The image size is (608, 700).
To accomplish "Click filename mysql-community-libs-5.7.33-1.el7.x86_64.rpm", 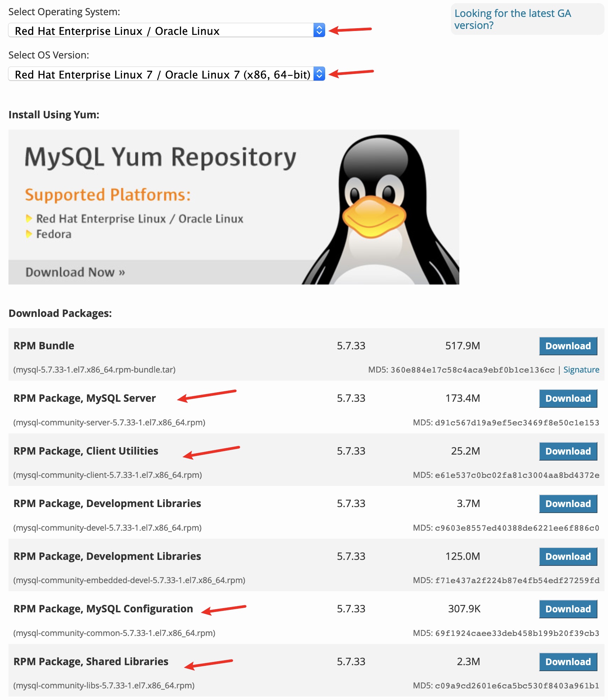I will coord(104,686).
